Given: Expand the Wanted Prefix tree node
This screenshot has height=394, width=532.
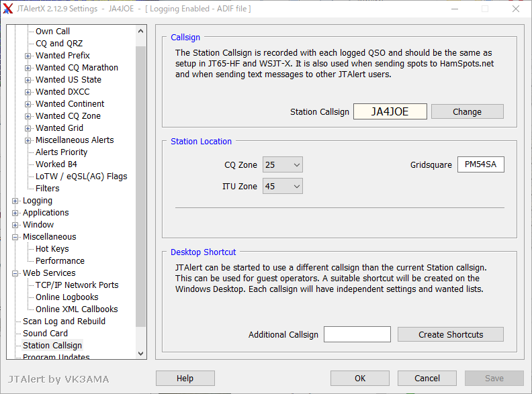Looking at the screenshot, I should [x=28, y=56].
